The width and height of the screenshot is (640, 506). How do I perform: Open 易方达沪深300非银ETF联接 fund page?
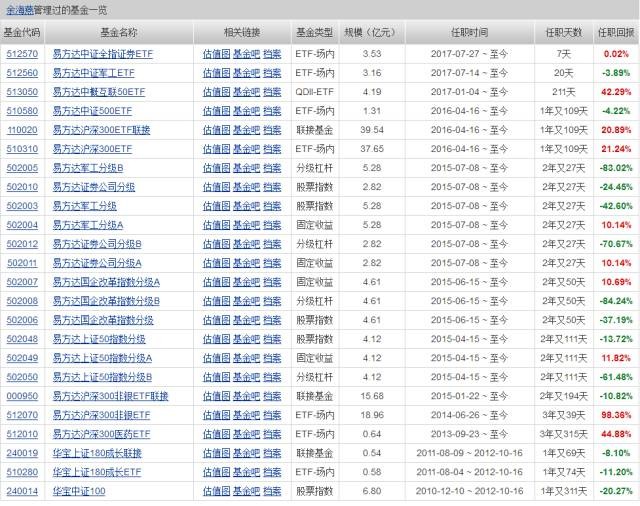tap(111, 396)
